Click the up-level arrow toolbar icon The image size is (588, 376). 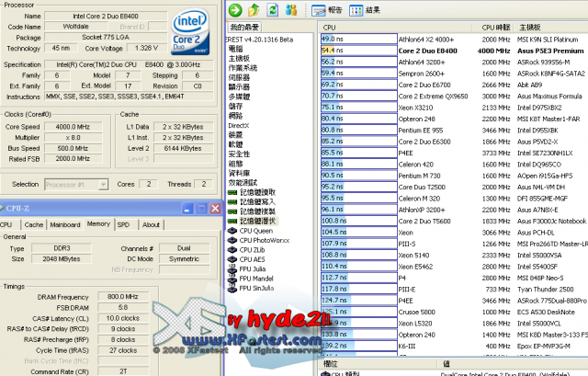coord(254,10)
